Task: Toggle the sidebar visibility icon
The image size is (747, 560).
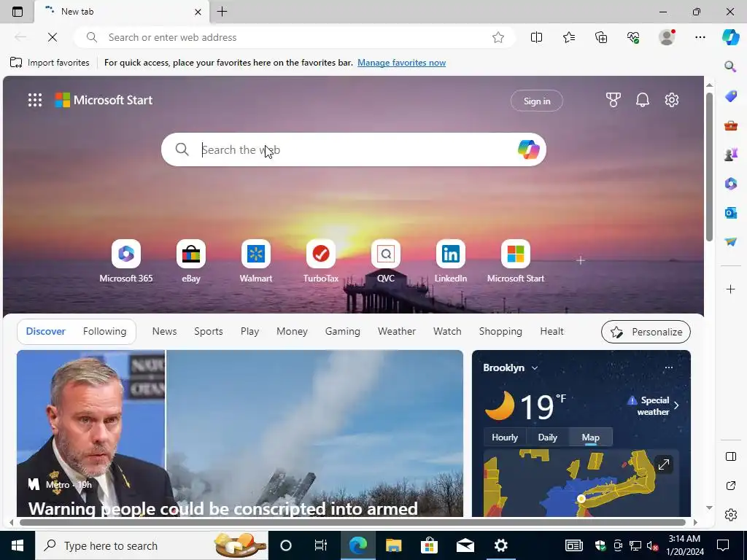Action: pyautogui.click(x=730, y=456)
